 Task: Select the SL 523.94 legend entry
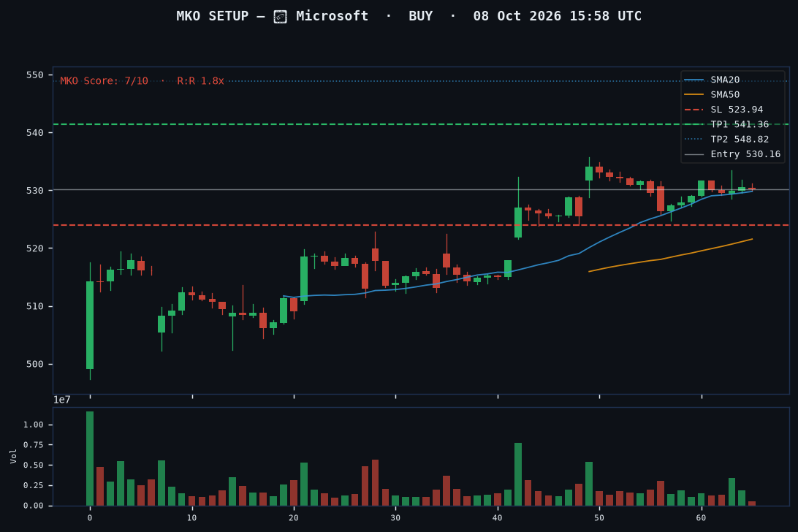pos(723,110)
